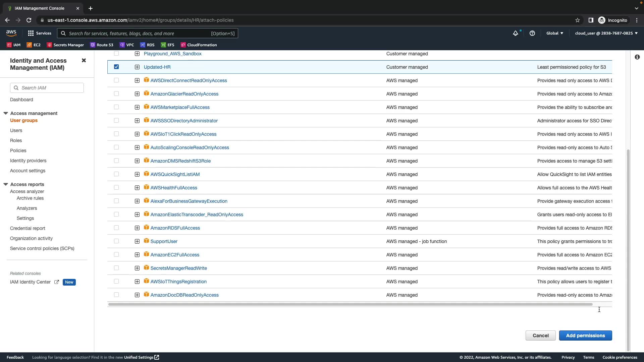Click the help question mark icon
644x362 pixels.
click(532, 33)
